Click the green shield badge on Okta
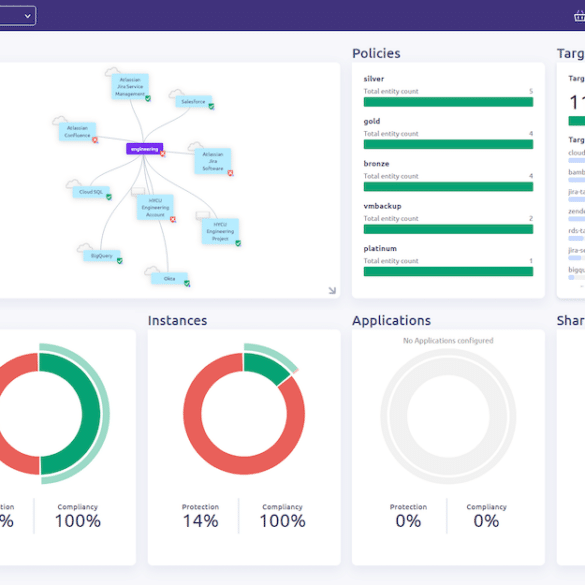This screenshot has height=585, width=585. tap(187, 284)
